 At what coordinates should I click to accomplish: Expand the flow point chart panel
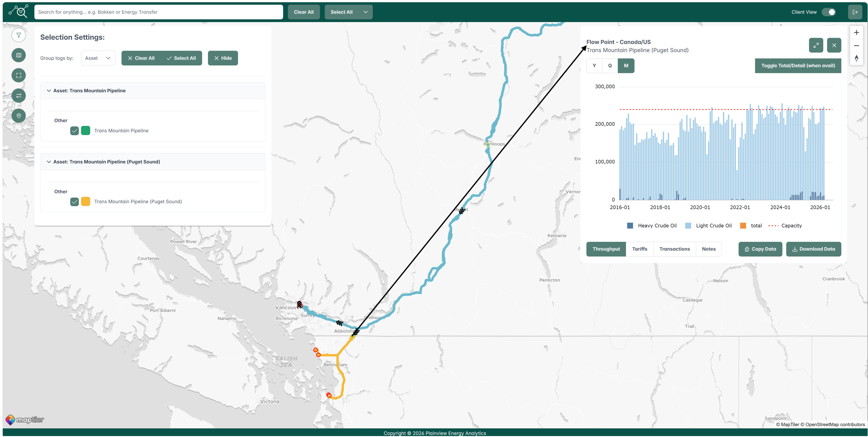click(816, 45)
